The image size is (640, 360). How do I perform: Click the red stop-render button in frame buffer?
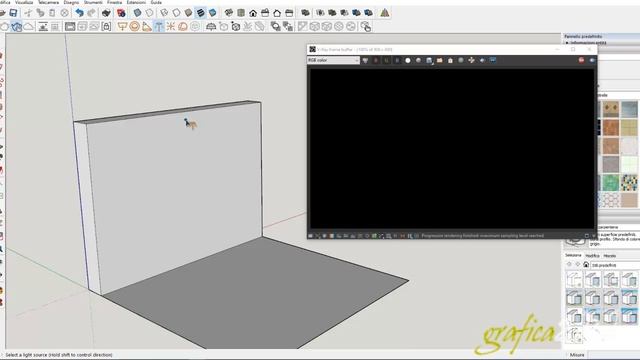coord(581,60)
